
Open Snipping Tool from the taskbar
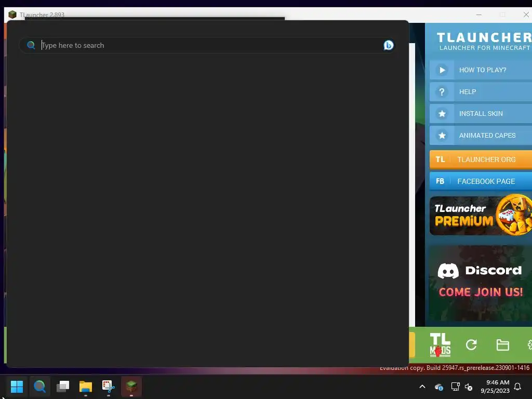point(109,386)
